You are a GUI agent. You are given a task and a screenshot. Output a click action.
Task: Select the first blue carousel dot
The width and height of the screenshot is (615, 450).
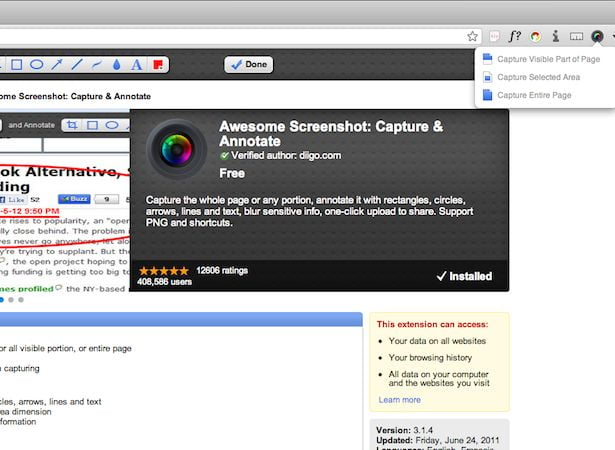click(x=1, y=300)
